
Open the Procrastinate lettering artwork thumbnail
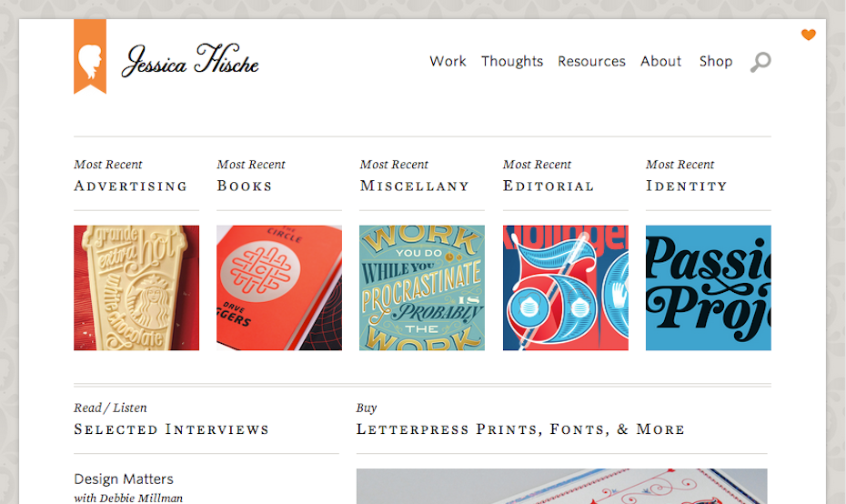(x=422, y=287)
